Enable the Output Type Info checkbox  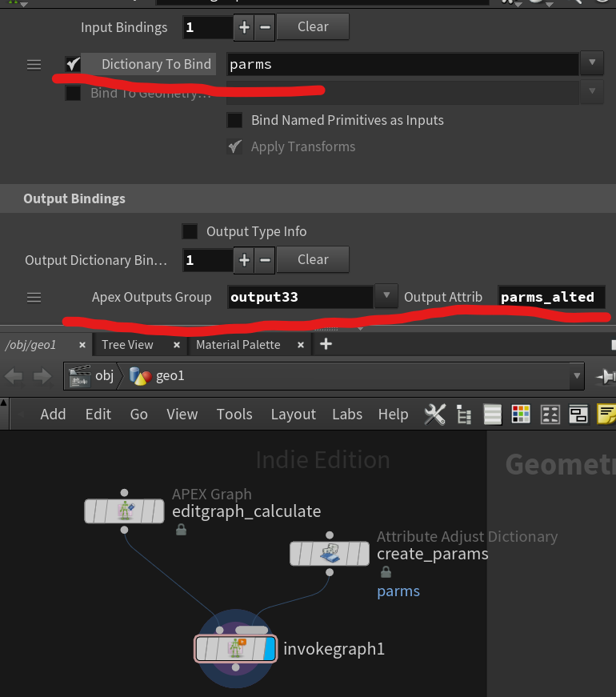click(190, 231)
